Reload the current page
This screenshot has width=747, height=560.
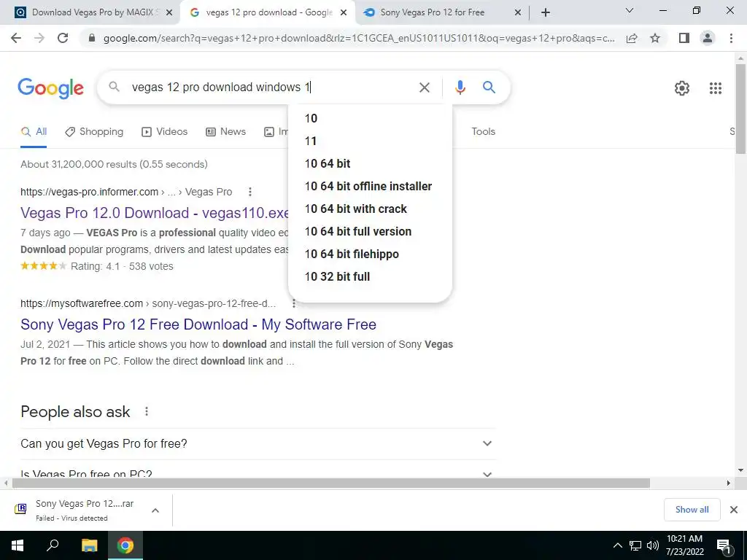(x=63, y=38)
